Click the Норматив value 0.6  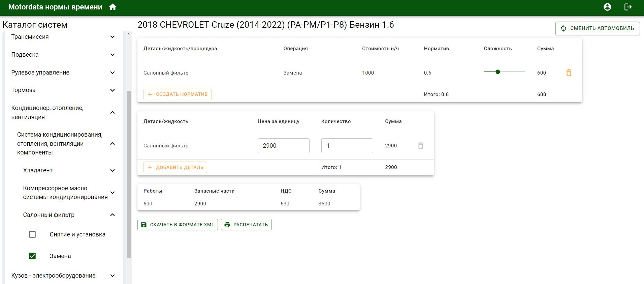pyautogui.click(x=427, y=73)
